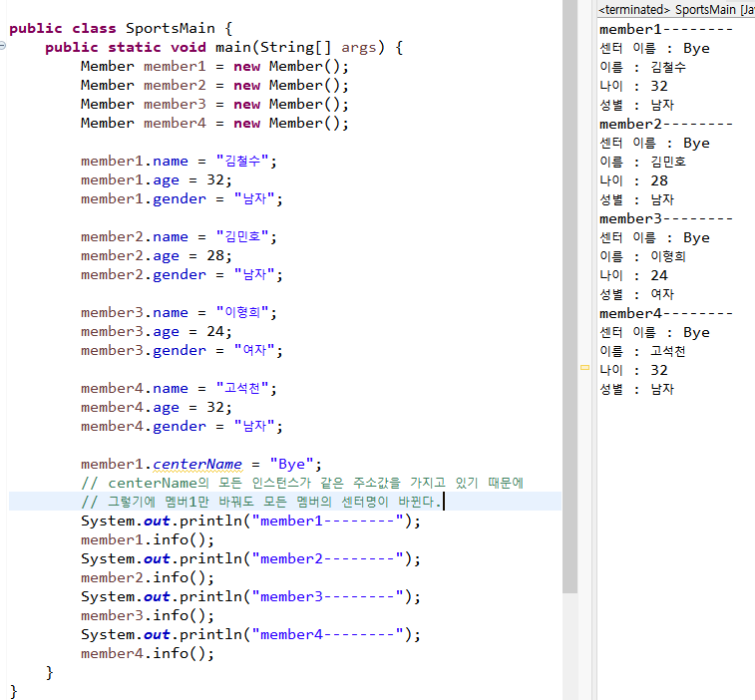
Task: Click the 'member4.info();' call
Action: pos(148,653)
